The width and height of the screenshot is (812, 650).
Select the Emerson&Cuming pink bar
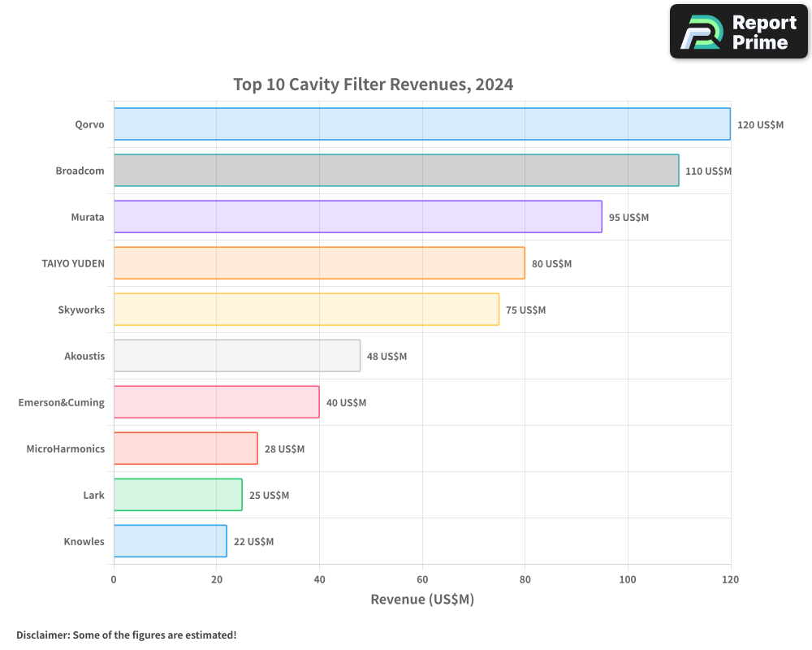click(x=216, y=402)
